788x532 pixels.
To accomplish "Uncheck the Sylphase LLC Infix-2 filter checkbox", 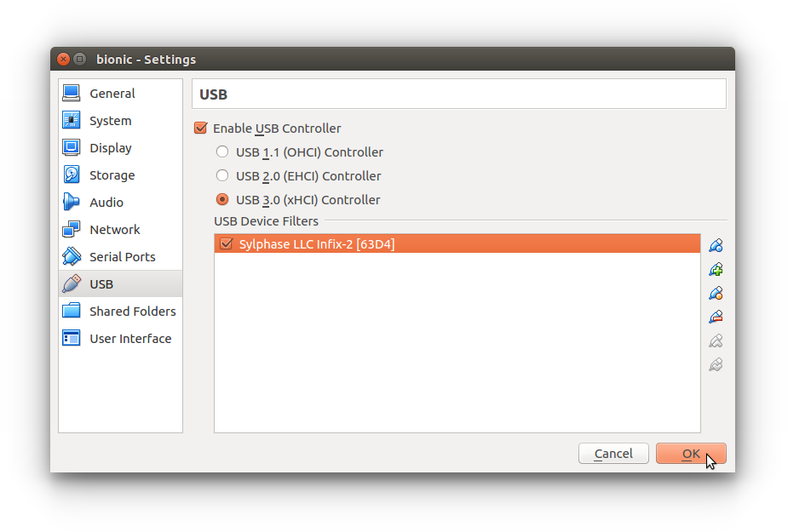I will pos(227,244).
